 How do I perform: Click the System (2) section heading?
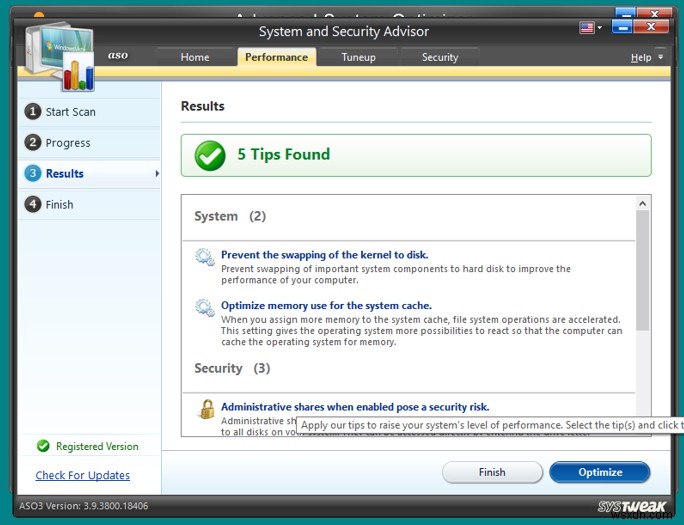coord(230,216)
